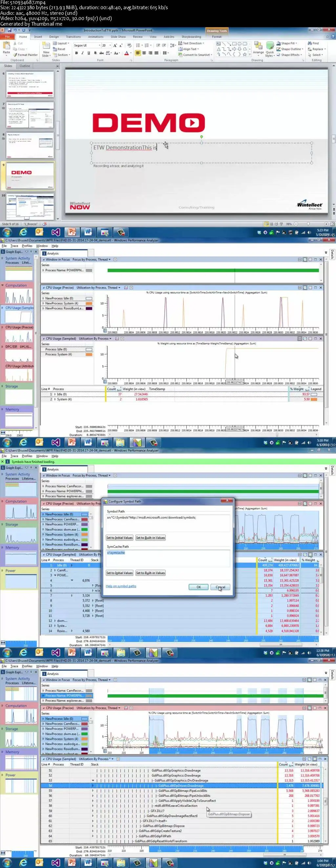Open Quick Styles in PowerPoint Drawing group

[x=270, y=49]
